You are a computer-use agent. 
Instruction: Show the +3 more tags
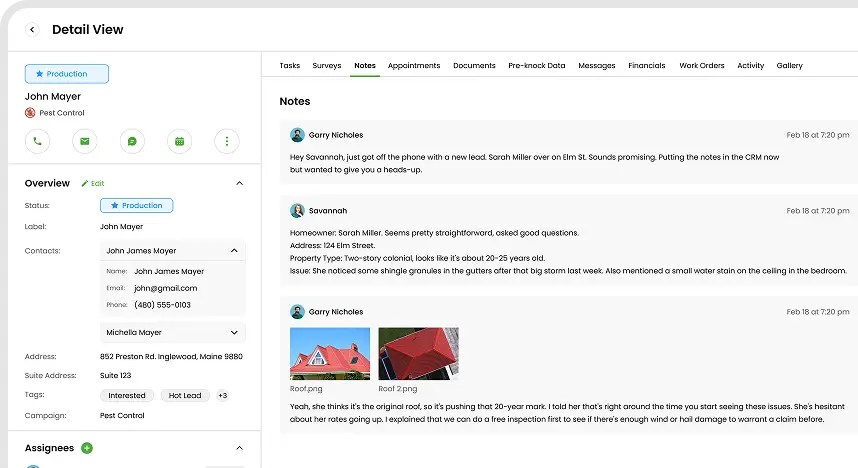(x=223, y=395)
